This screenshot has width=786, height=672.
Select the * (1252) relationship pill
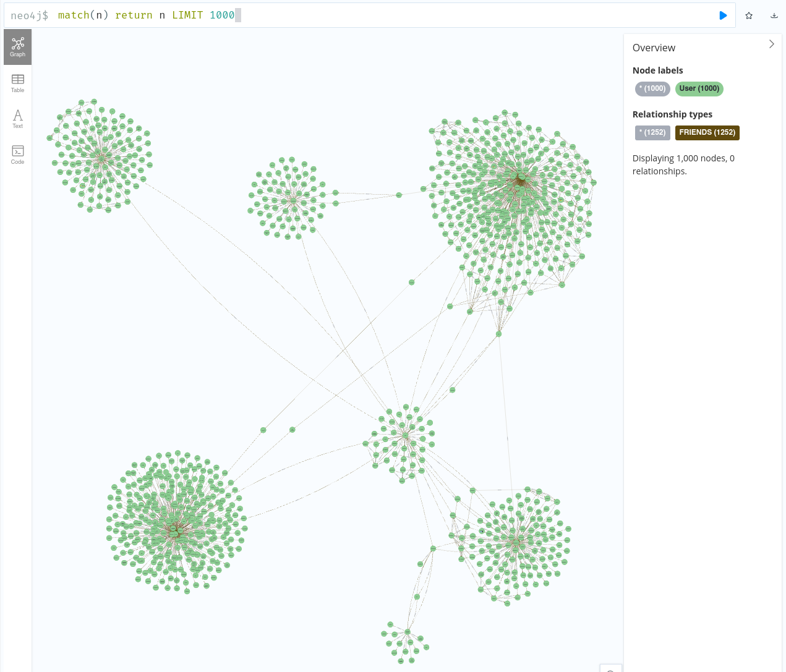click(x=652, y=132)
